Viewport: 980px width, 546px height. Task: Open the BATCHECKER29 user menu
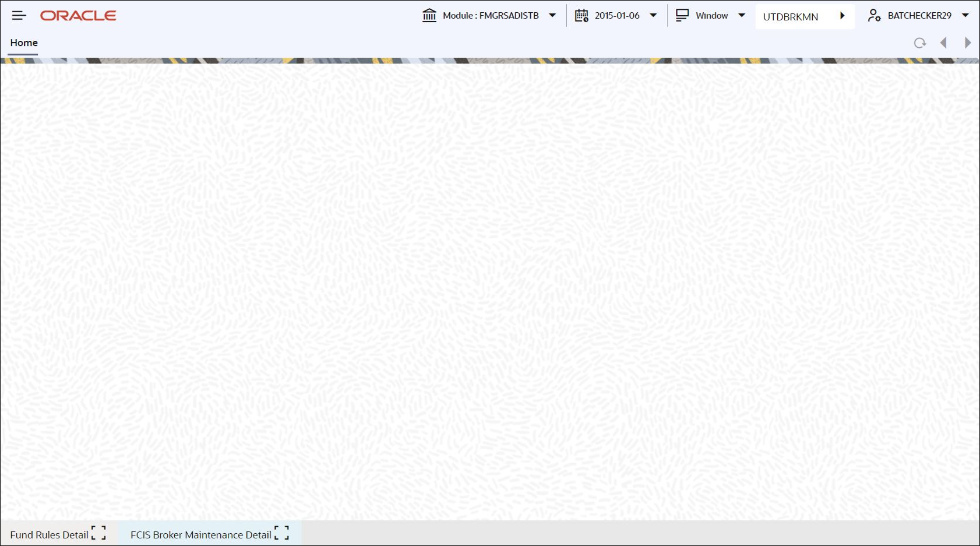(919, 16)
